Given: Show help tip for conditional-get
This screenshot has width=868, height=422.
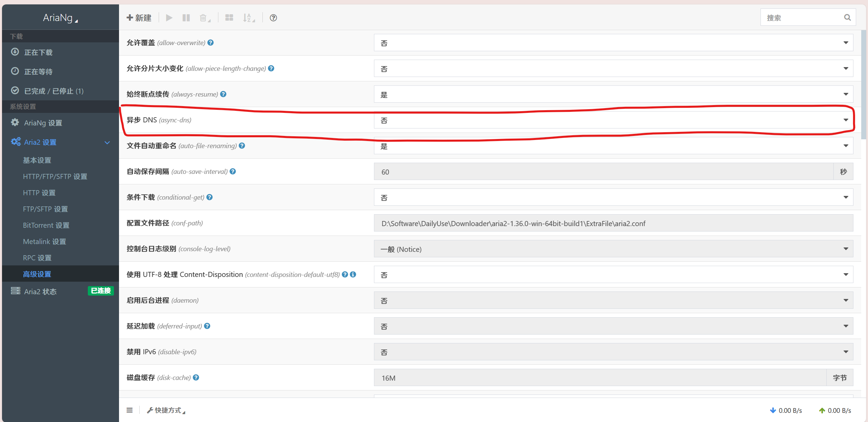Looking at the screenshot, I should (x=210, y=197).
